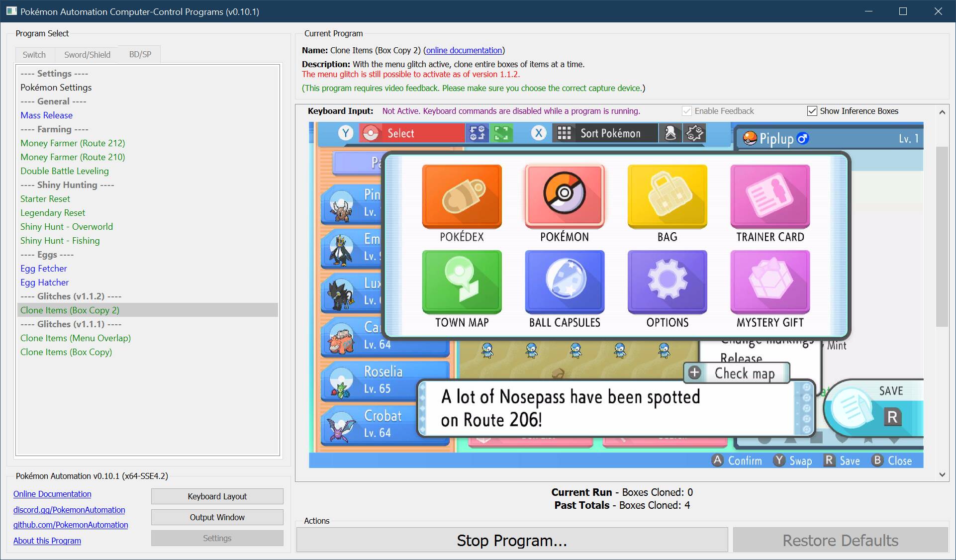Open the online documentation link
This screenshot has height=560, width=956.
pyautogui.click(x=464, y=50)
